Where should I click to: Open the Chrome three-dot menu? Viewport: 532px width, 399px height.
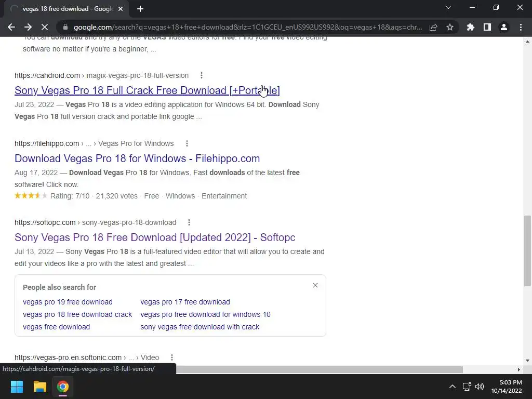521,27
